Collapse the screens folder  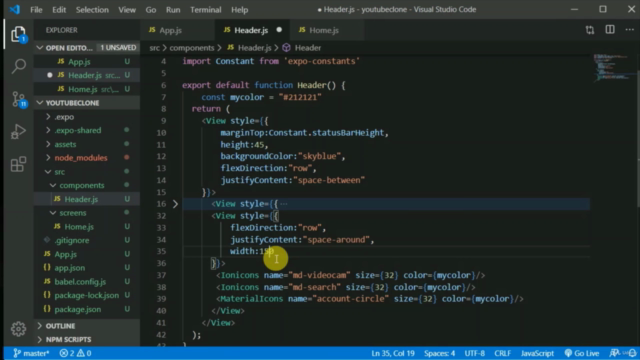pyautogui.click(x=53, y=213)
